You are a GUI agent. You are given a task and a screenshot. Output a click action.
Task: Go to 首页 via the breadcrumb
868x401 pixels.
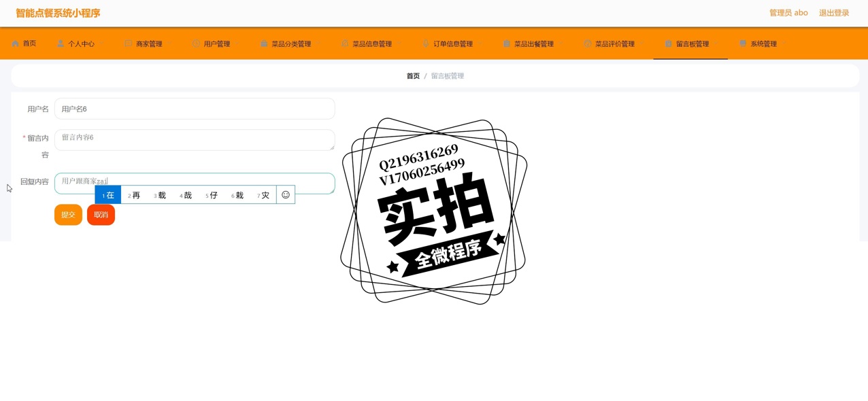(x=413, y=76)
